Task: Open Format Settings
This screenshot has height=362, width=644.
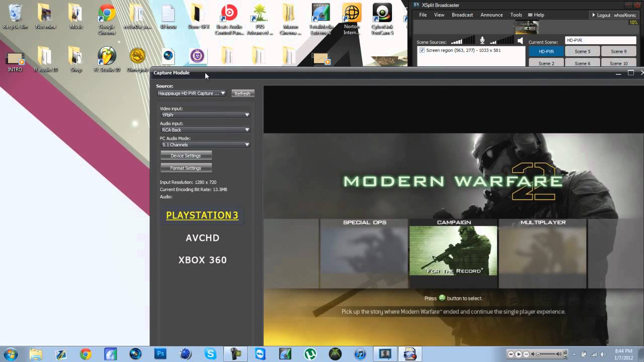Action: [x=186, y=168]
